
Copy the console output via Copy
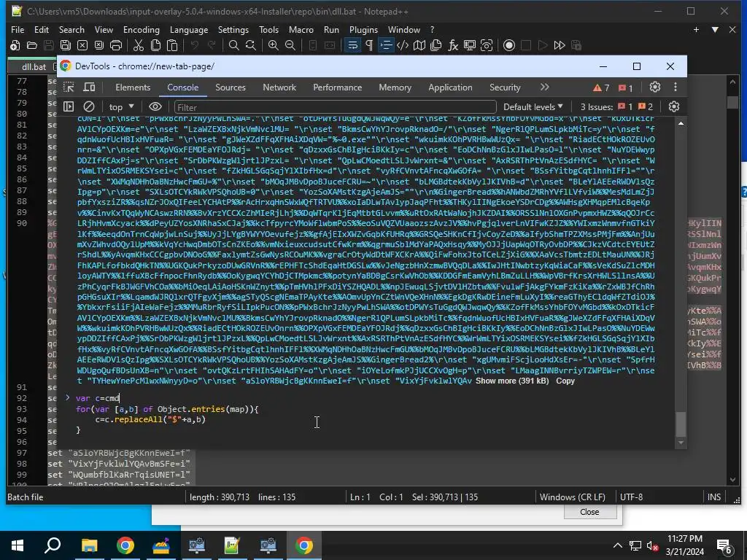coord(565,381)
